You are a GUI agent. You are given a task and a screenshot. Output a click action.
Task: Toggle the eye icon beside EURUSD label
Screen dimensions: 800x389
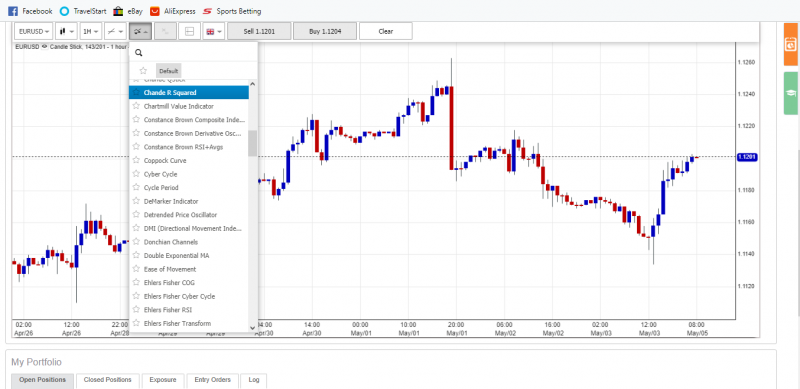click(x=44, y=46)
